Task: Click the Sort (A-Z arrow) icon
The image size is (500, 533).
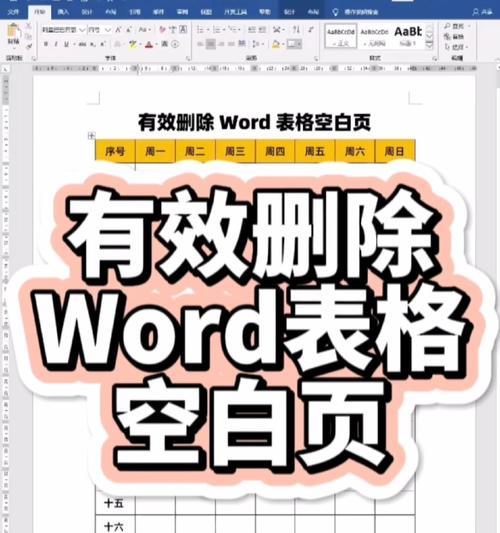Action: pos(296,30)
